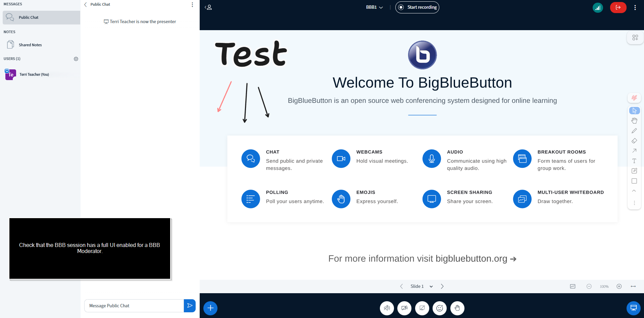Click the USERS (1) header
The image size is (644, 318).
tap(12, 59)
